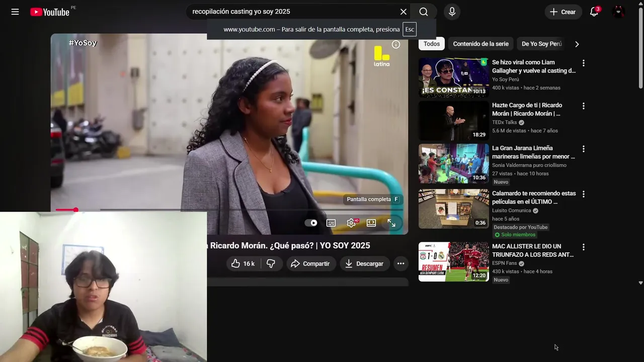Open options for MAC ALLISTER video
Viewport: 644px width, 362px height.
click(x=584, y=247)
